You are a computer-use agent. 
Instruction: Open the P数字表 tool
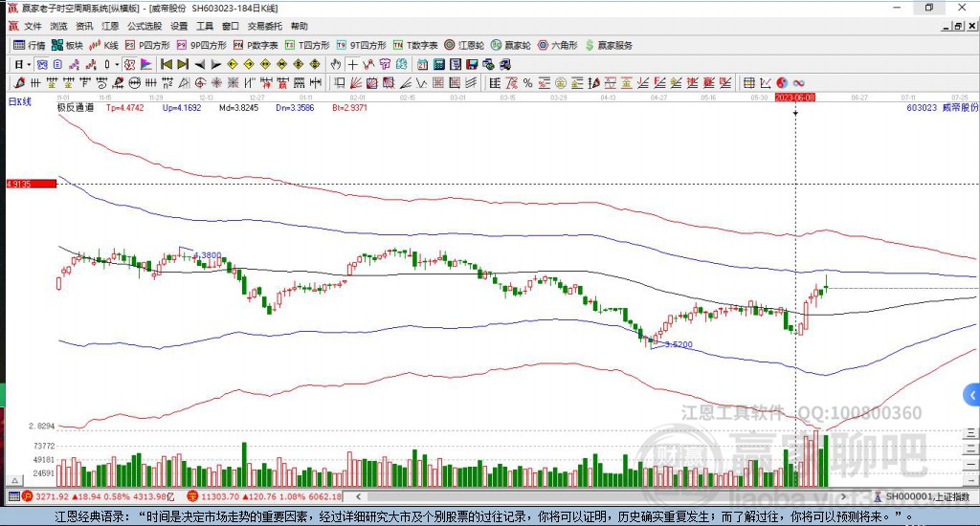pyautogui.click(x=256, y=45)
